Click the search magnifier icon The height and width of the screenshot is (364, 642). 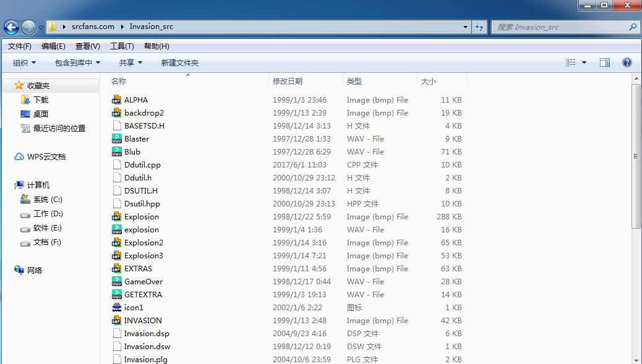pyautogui.click(x=633, y=27)
